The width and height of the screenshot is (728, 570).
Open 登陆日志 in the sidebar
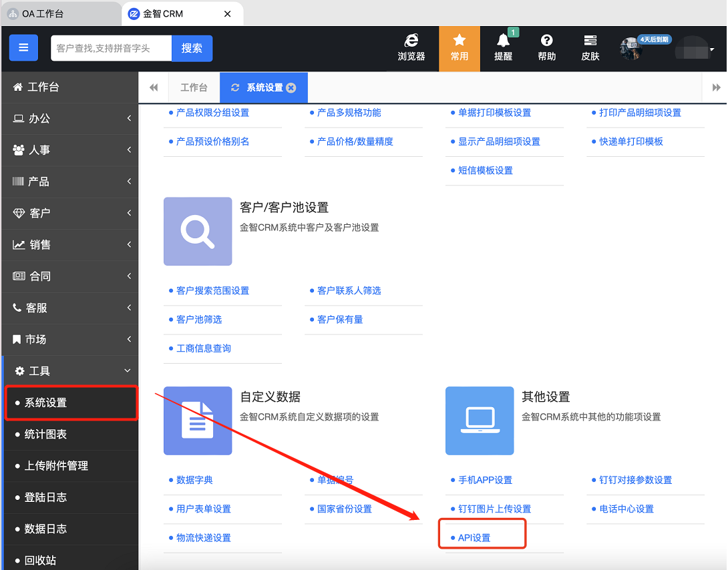click(71, 497)
